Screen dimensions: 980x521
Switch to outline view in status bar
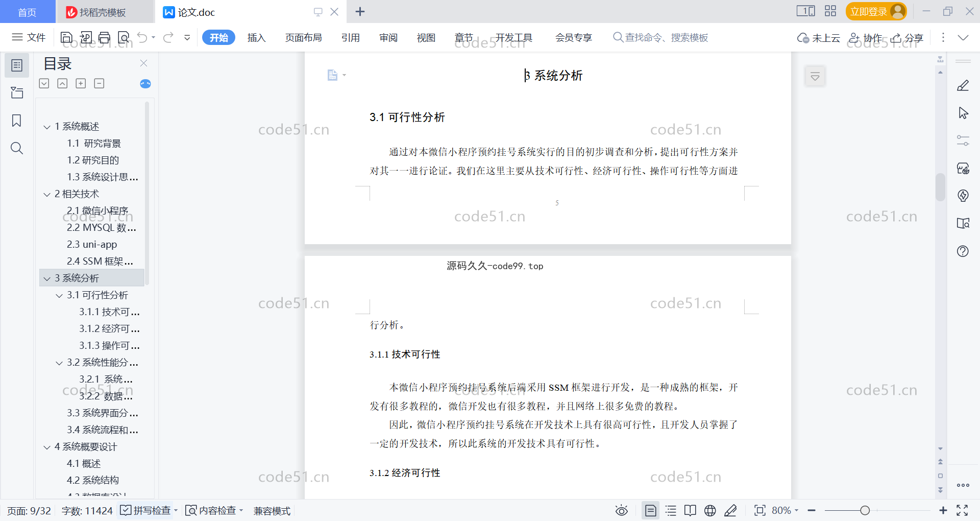(x=671, y=511)
